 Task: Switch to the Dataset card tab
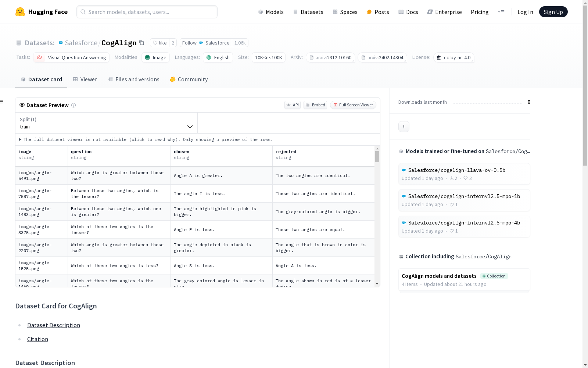[x=41, y=79]
